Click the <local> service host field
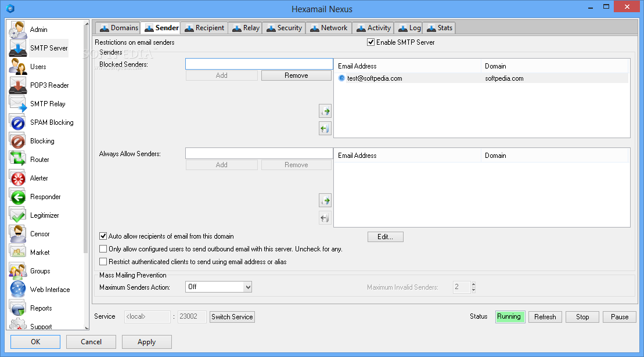This screenshot has height=357, width=644. coord(147,317)
